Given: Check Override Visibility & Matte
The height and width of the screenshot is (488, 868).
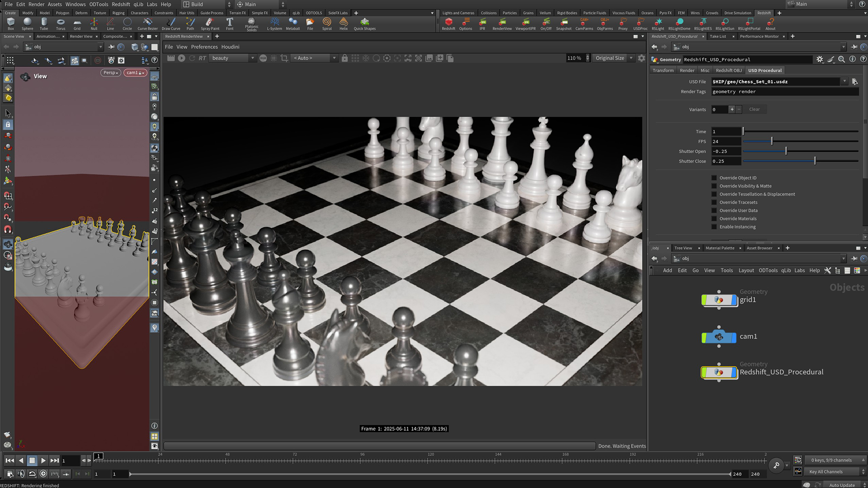Looking at the screenshot, I should (x=713, y=186).
